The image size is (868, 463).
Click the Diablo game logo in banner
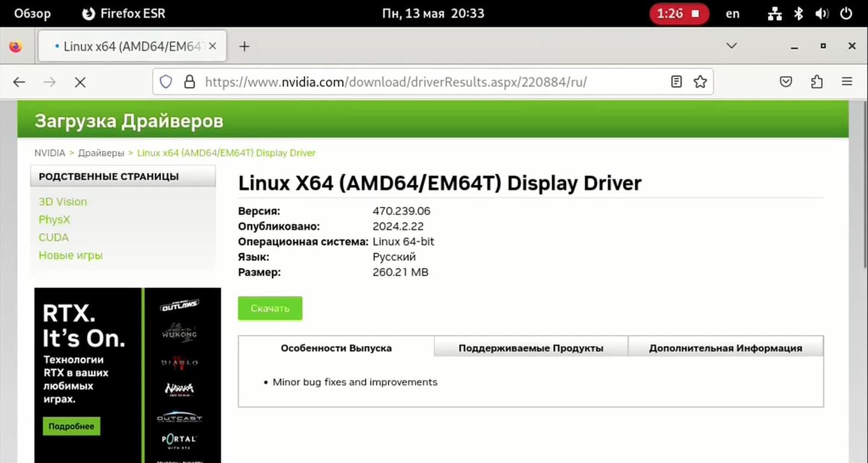pos(180,362)
